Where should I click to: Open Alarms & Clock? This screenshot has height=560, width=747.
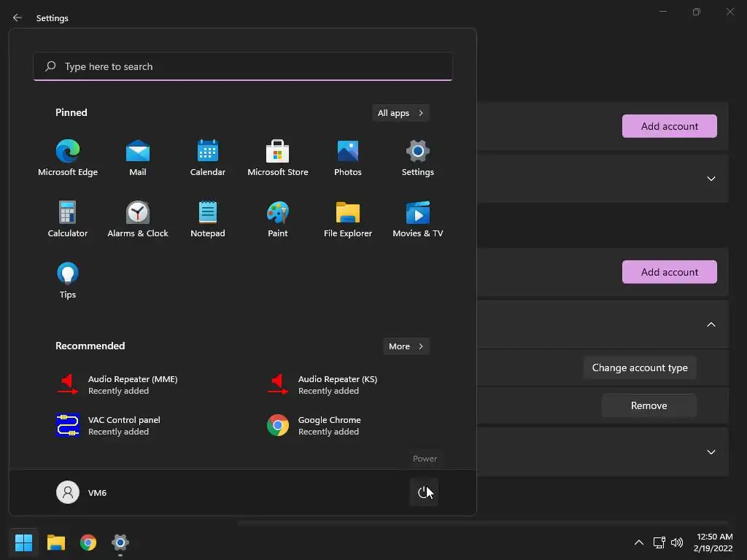click(x=138, y=219)
